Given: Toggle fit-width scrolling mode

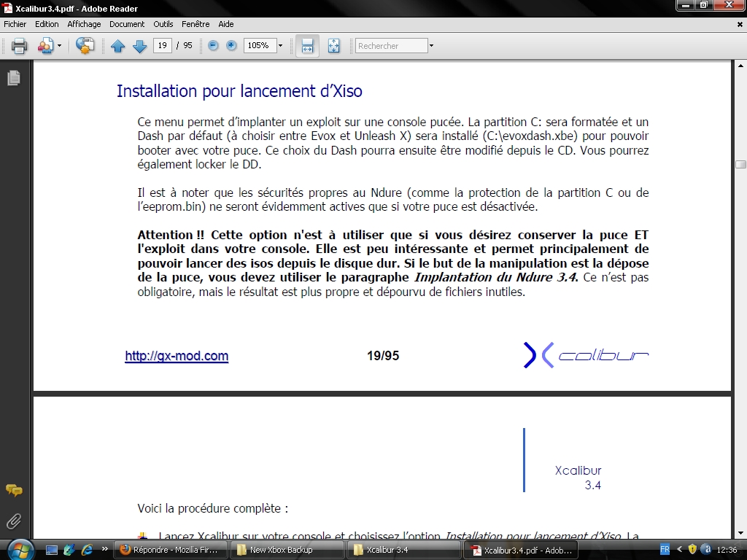Looking at the screenshot, I should [307, 46].
